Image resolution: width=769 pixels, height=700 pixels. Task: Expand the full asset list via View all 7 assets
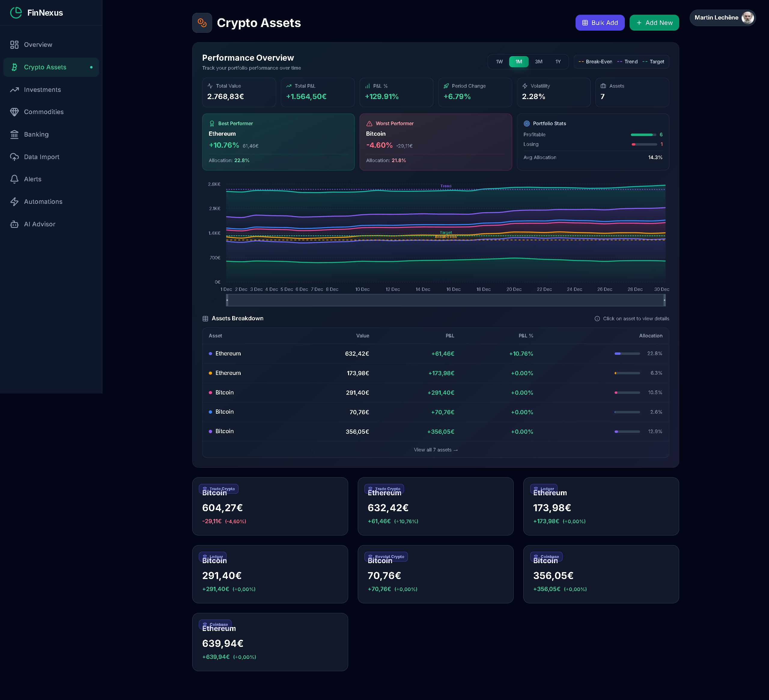435,450
